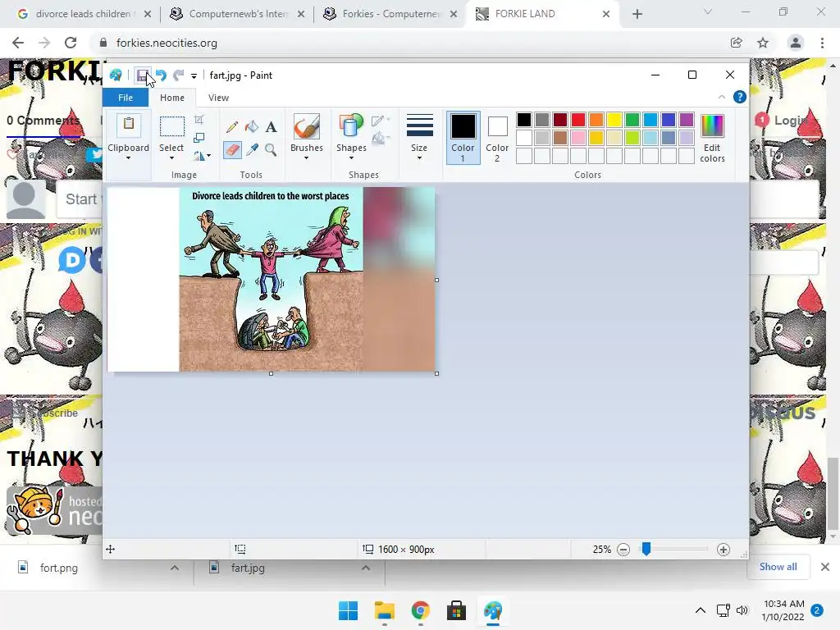Screen dimensions: 840x630
Task: Click the Redo arrow in Paint
Action: point(178,75)
